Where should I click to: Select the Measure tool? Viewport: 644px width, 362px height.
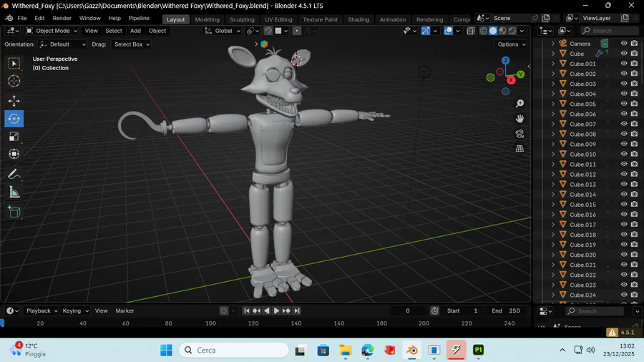[x=14, y=192]
